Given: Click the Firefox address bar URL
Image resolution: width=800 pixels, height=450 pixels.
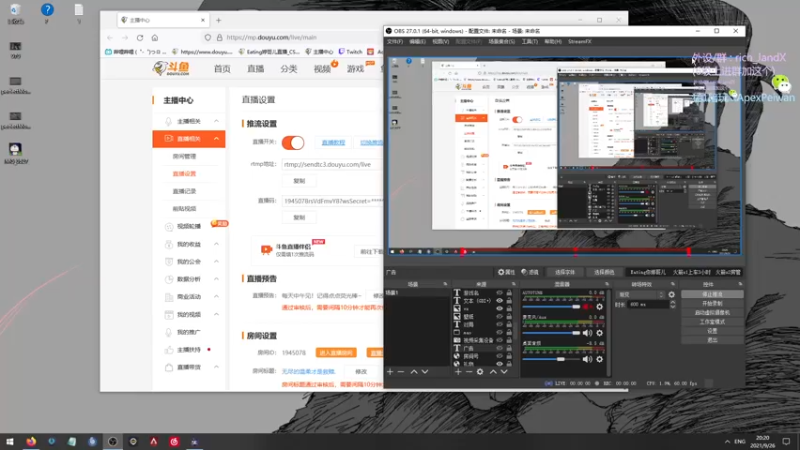Looking at the screenshot, I should (x=271, y=37).
